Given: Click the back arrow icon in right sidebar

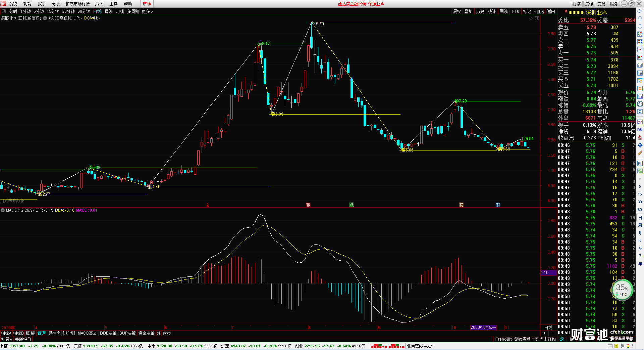Looking at the screenshot, I should [x=640, y=11].
